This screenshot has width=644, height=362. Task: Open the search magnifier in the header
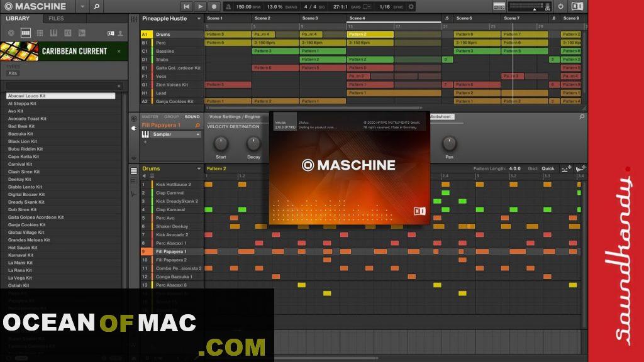(x=96, y=6)
